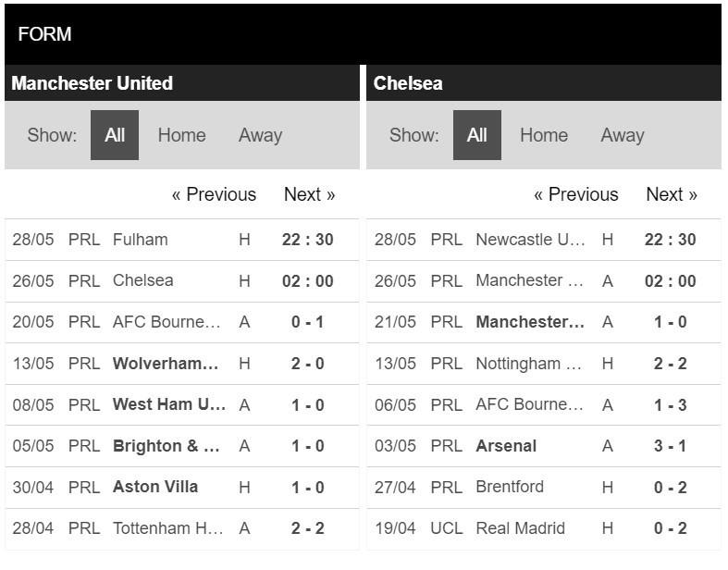Open the Fulham fixture on 28/05
Viewport: 728px width, 570px height.
click(182, 240)
